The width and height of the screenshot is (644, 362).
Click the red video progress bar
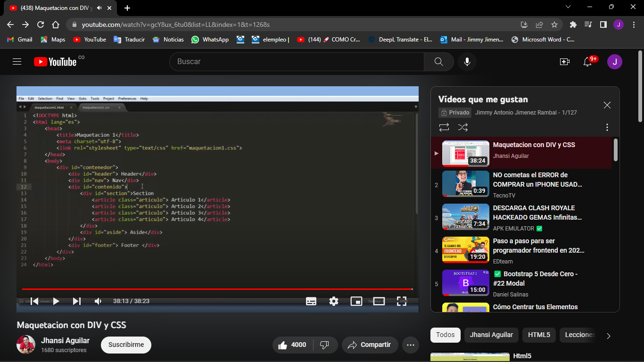217,289
